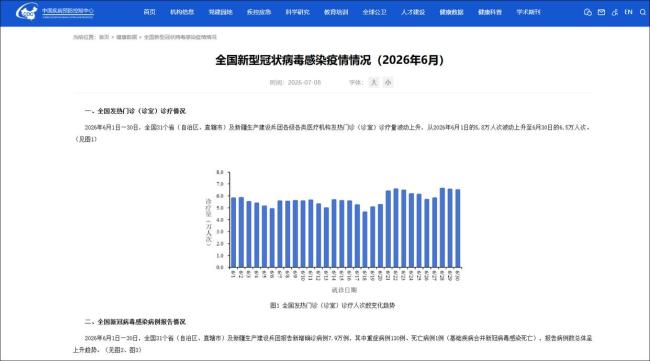Open the 健康数据 navigation menu
The width and height of the screenshot is (650, 361).
[451, 12]
